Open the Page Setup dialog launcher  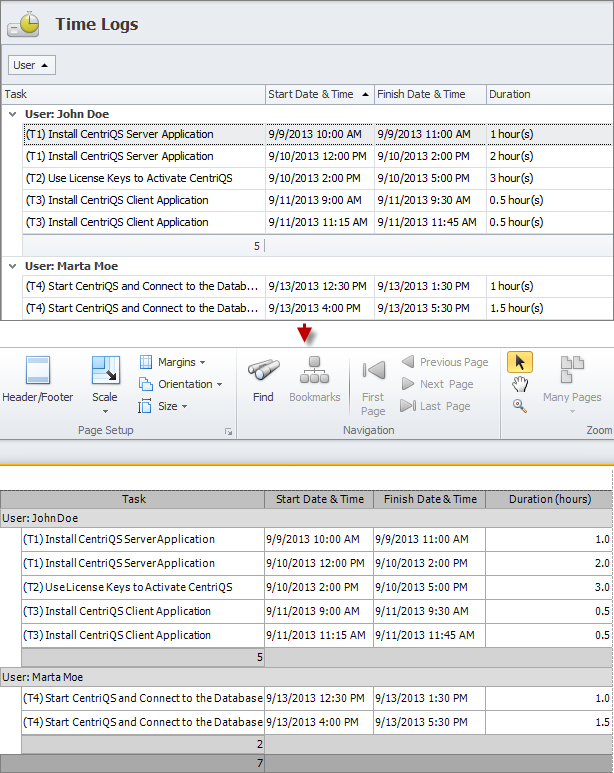[228, 431]
